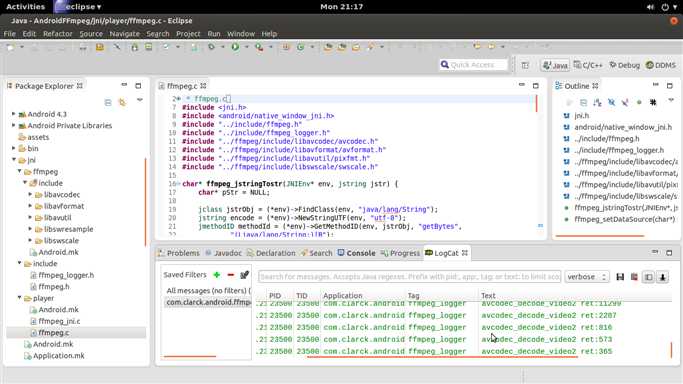This screenshot has height=384, width=683.
Task: Switch to DDMS perspective
Action: (x=661, y=65)
